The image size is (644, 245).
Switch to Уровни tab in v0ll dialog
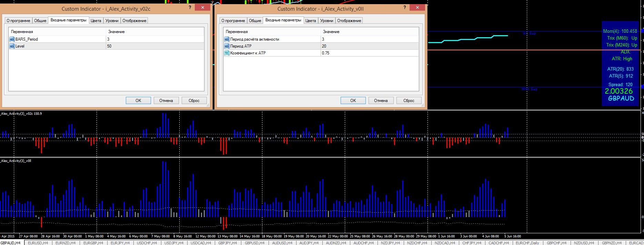tap(326, 21)
